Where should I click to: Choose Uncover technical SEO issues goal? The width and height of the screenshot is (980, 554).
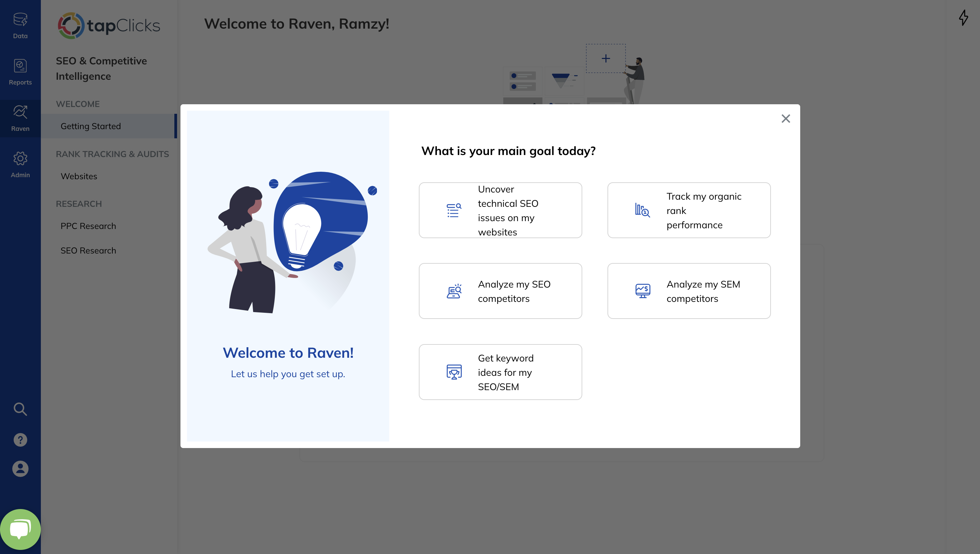click(x=500, y=210)
